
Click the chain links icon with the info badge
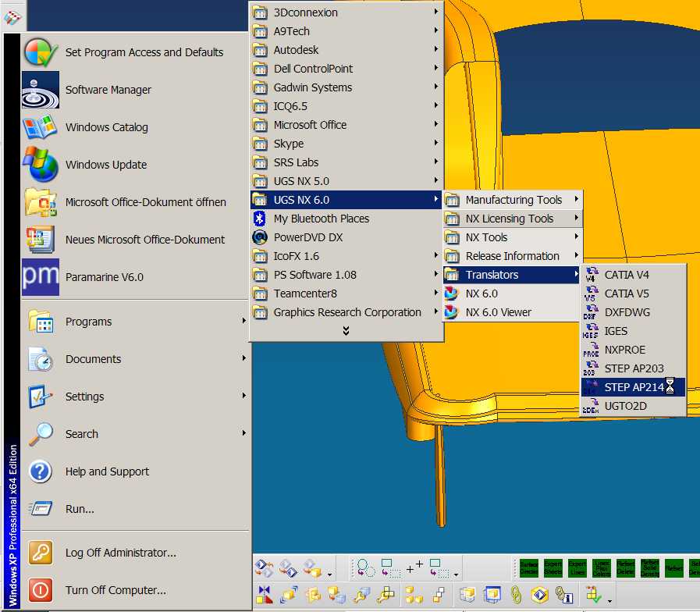[564, 595]
